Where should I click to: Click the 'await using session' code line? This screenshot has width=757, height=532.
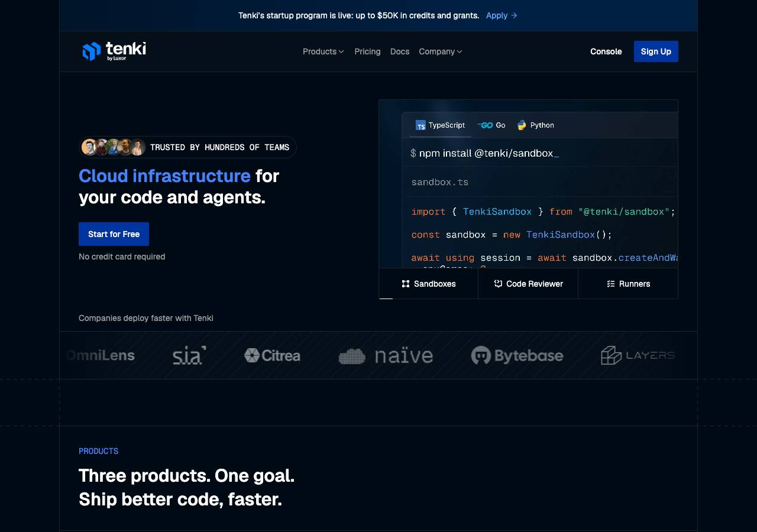point(545,258)
